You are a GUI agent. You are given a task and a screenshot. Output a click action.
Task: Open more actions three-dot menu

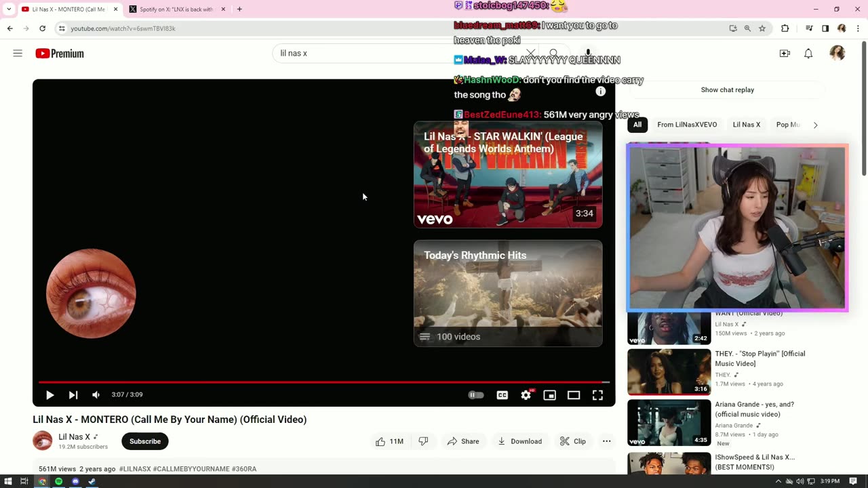pyautogui.click(x=607, y=441)
